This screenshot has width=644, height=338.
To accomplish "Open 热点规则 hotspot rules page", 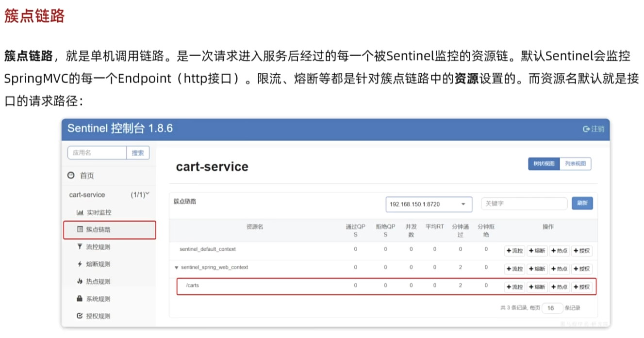I will tap(93, 281).
